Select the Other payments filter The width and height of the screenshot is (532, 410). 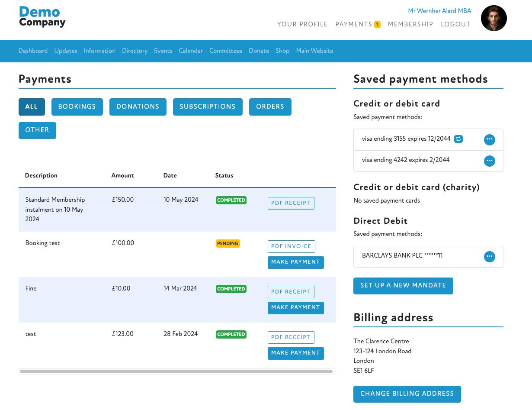point(37,130)
